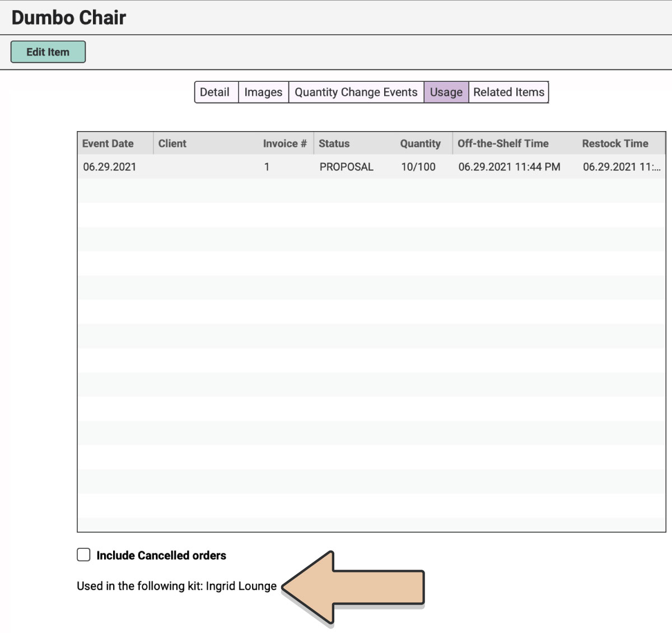
Task: Sort by the Event Date column header
Action: pyautogui.click(x=108, y=143)
